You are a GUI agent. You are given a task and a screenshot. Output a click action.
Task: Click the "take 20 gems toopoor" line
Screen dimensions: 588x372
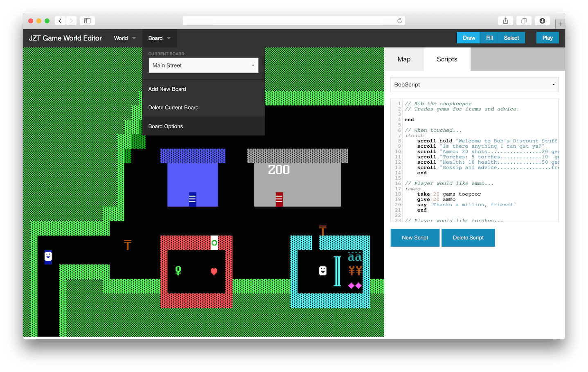point(449,194)
